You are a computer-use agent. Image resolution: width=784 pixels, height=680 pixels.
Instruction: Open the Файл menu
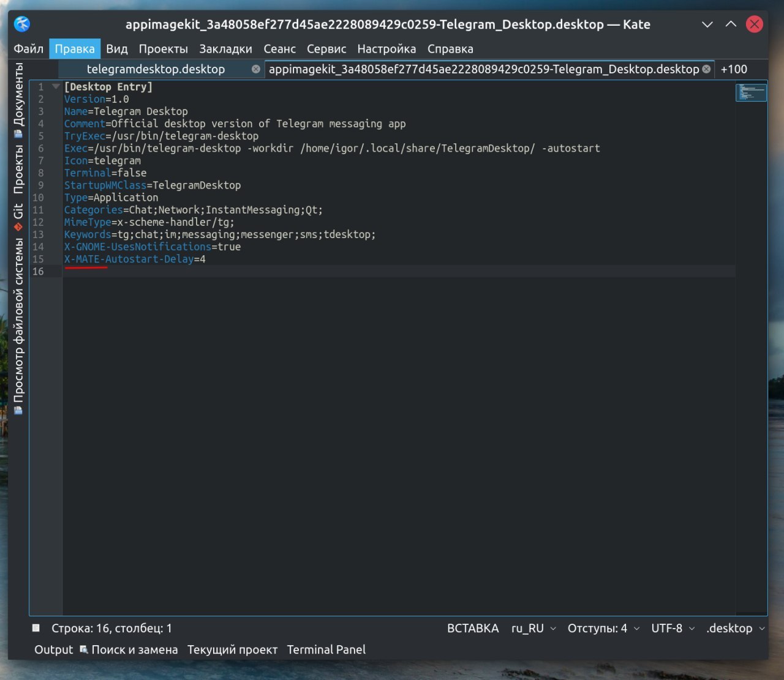(28, 49)
